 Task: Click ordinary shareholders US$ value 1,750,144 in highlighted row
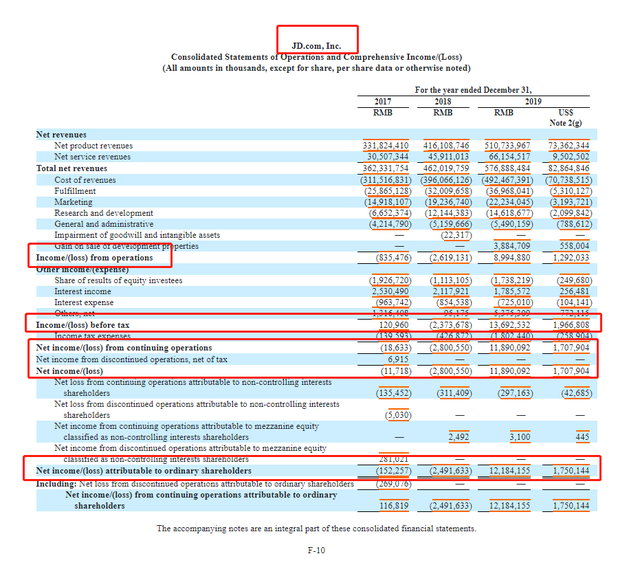coord(571,471)
